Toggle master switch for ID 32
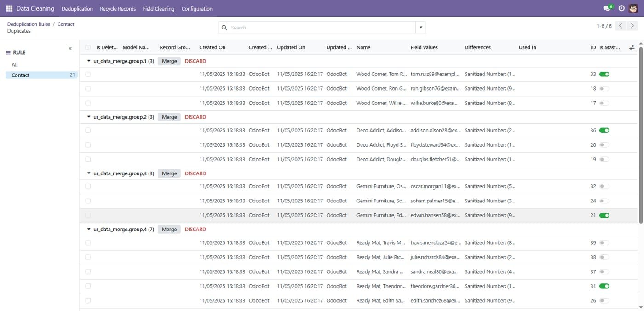The height and width of the screenshot is (311, 644). click(x=604, y=186)
